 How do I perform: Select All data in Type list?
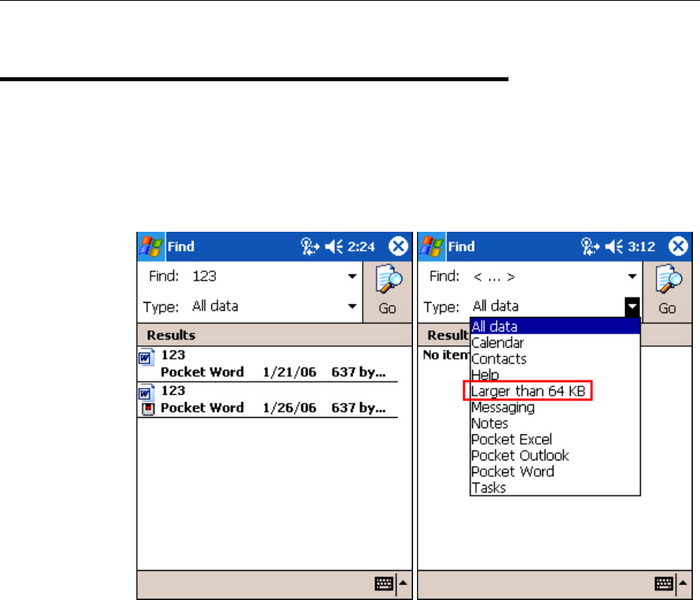click(x=556, y=326)
